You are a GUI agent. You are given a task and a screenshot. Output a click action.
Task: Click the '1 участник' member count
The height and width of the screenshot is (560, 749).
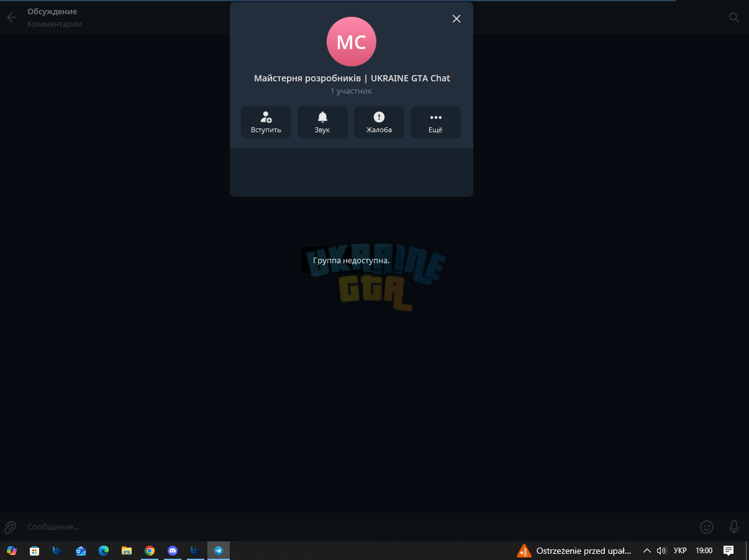(352, 91)
